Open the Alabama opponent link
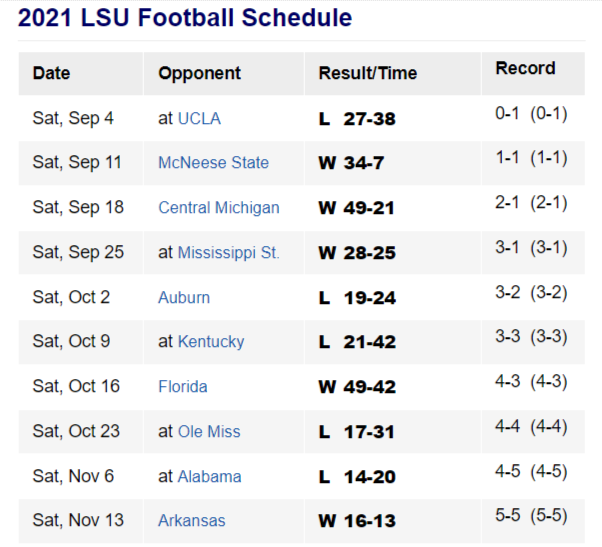The height and width of the screenshot is (547, 602). click(209, 476)
